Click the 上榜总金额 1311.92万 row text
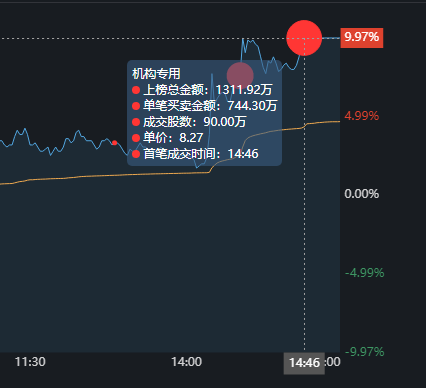The image size is (426, 388). 208,90
